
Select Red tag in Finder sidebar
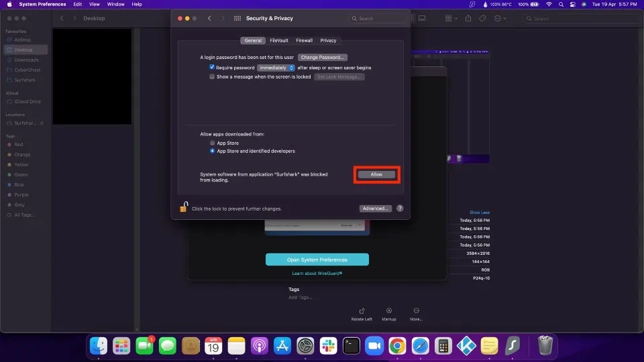coord(25,145)
